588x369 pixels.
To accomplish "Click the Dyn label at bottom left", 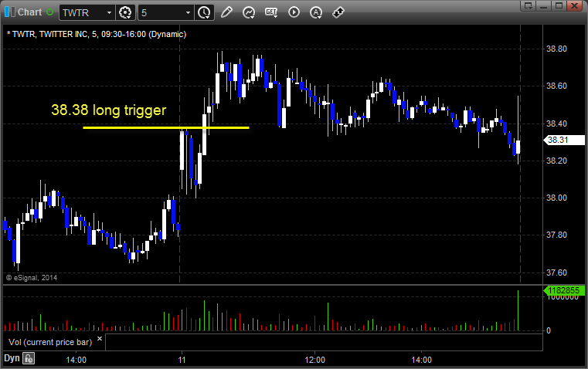I will pyautogui.click(x=12, y=358).
